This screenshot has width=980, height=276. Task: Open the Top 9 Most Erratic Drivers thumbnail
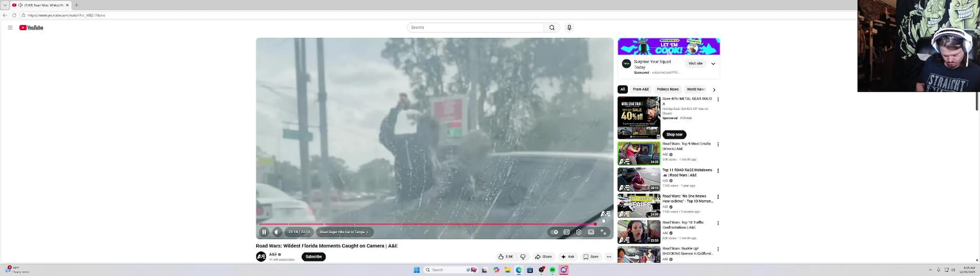[x=639, y=153]
